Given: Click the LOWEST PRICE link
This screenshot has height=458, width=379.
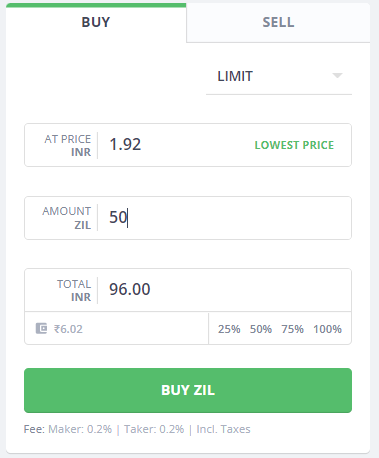Looking at the screenshot, I should 294,145.
